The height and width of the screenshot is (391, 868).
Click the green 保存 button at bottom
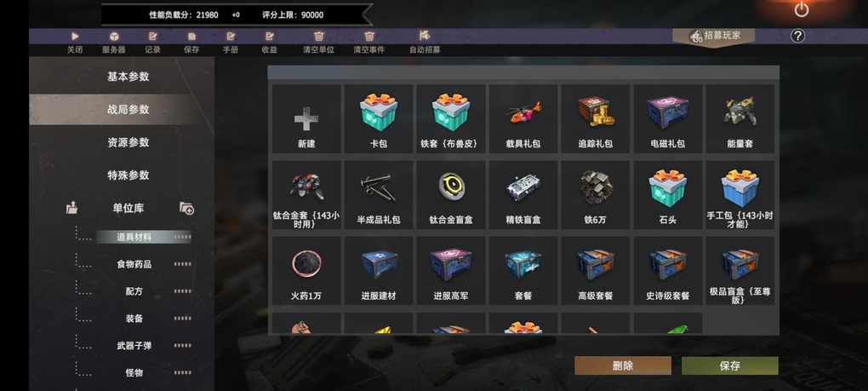tap(729, 365)
